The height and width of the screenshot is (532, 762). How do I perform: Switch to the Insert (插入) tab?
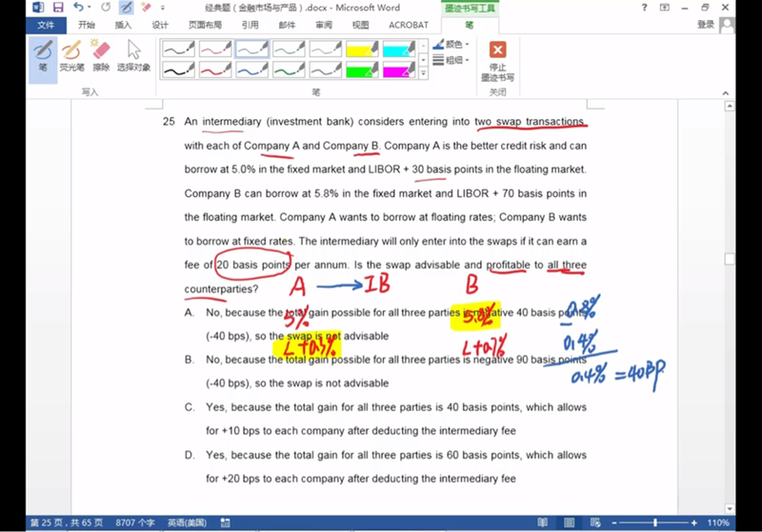pos(123,25)
